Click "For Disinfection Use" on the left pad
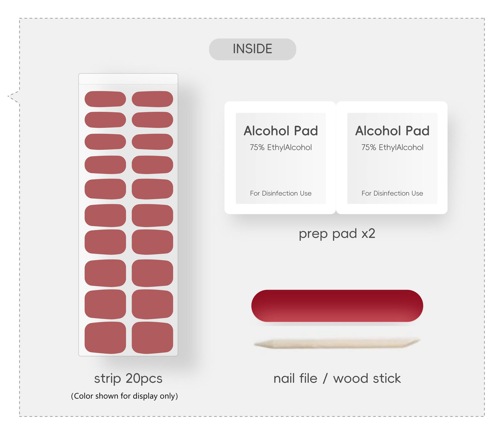Viewport: 504px width, 436px height. tap(280, 193)
